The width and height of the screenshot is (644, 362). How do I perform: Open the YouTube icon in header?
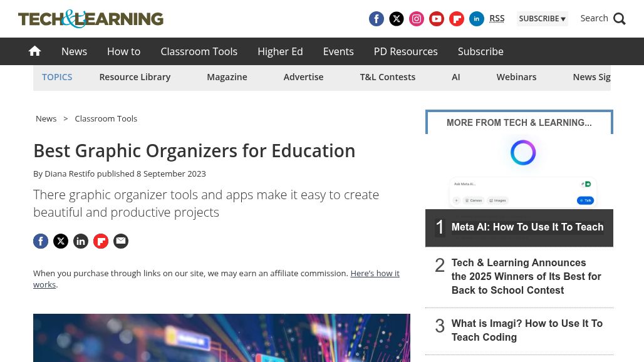[x=437, y=19]
